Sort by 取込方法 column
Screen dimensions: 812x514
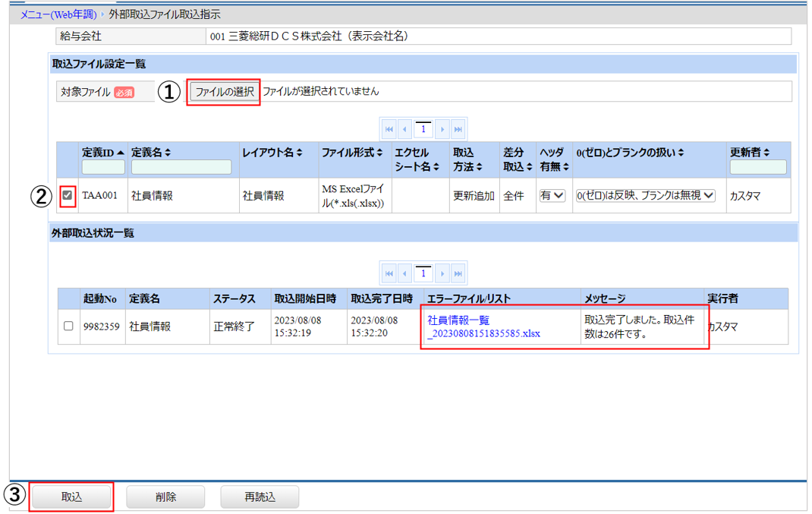pos(479,167)
